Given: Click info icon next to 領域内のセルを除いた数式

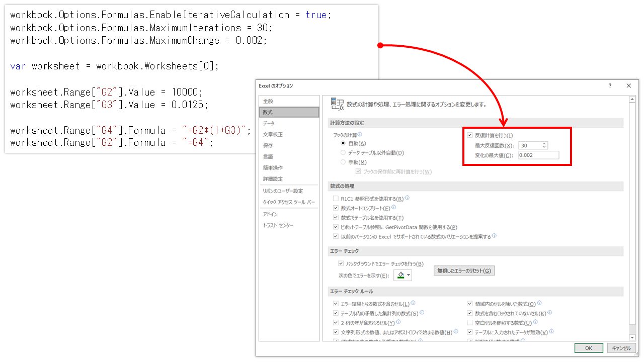Looking at the screenshot, I should coord(539,303).
